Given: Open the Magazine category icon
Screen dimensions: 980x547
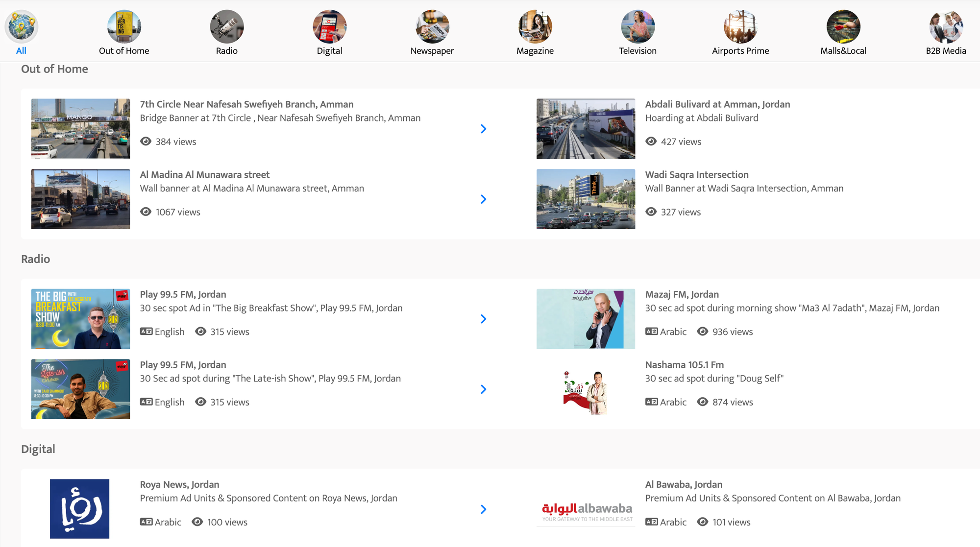Looking at the screenshot, I should point(535,26).
